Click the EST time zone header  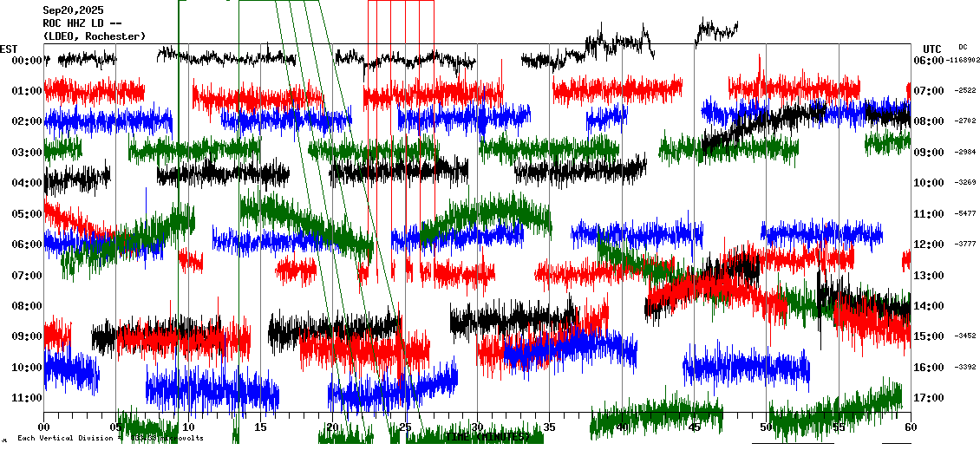[10, 48]
